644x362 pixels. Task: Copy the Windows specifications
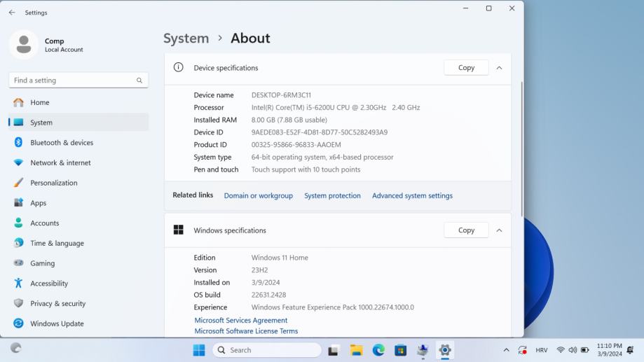[x=466, y=230]
